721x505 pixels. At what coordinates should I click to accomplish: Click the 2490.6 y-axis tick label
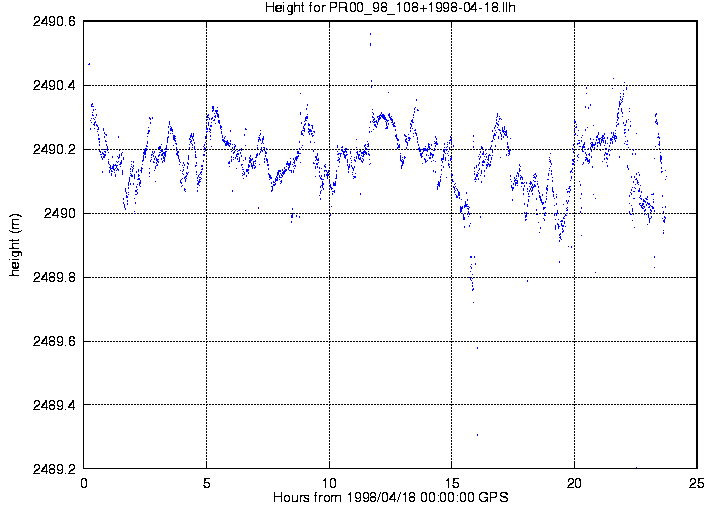click(x=55, y=21)
